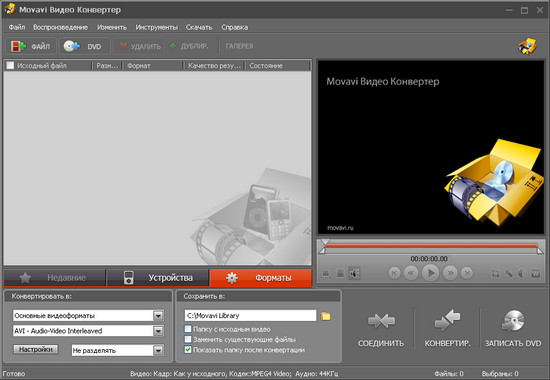Open the Справка menu

pyautogui.click(x=235, y=27)
